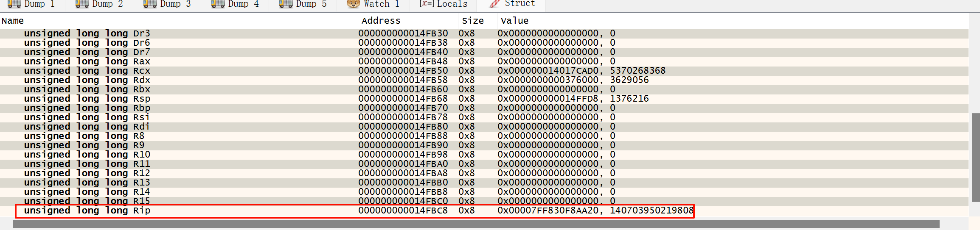This screenshot has width=980, height=230.
Task: Click the Address column header
Action: coord(408,21)
